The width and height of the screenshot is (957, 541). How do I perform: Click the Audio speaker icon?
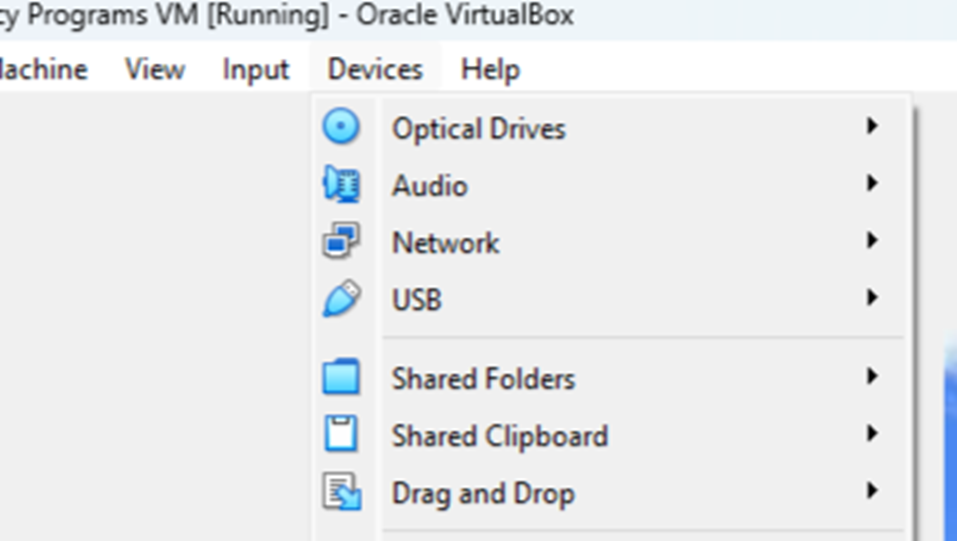point(341,186)
